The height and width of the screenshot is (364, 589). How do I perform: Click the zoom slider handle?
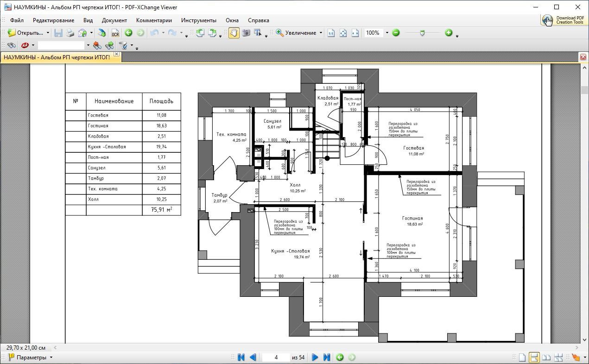(422, 33)
